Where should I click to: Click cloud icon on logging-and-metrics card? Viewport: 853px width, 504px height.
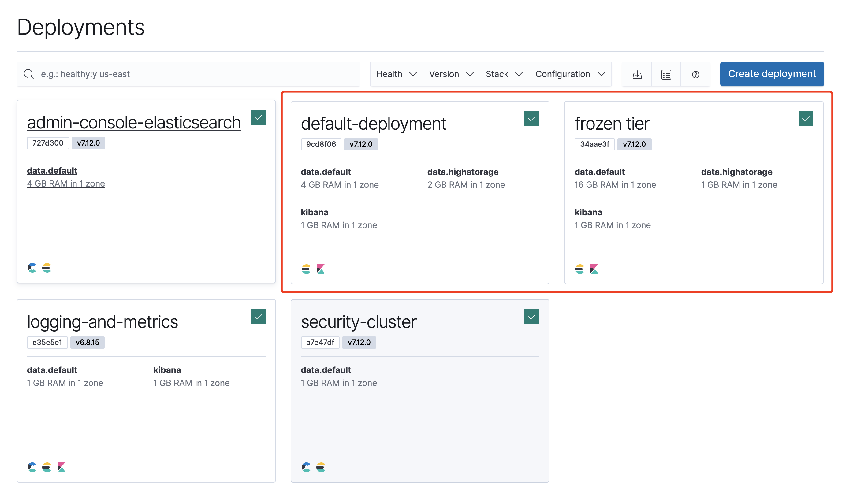pos(32,467)
